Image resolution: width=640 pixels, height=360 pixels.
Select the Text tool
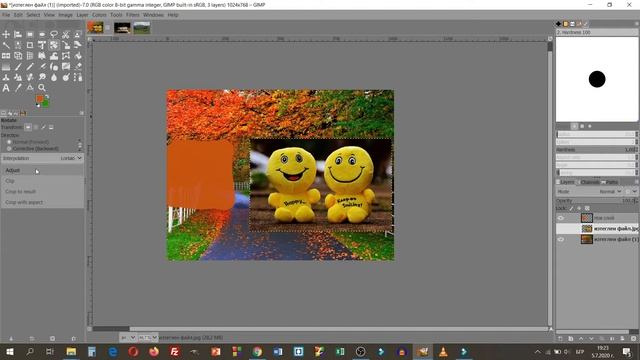click(6, 87)
